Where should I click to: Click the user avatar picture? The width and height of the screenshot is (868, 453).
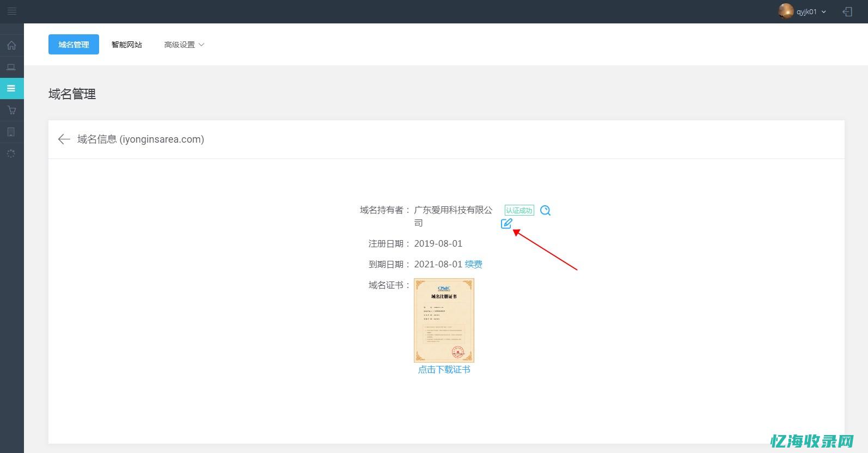pyautogui.click(x=785, y=11)
